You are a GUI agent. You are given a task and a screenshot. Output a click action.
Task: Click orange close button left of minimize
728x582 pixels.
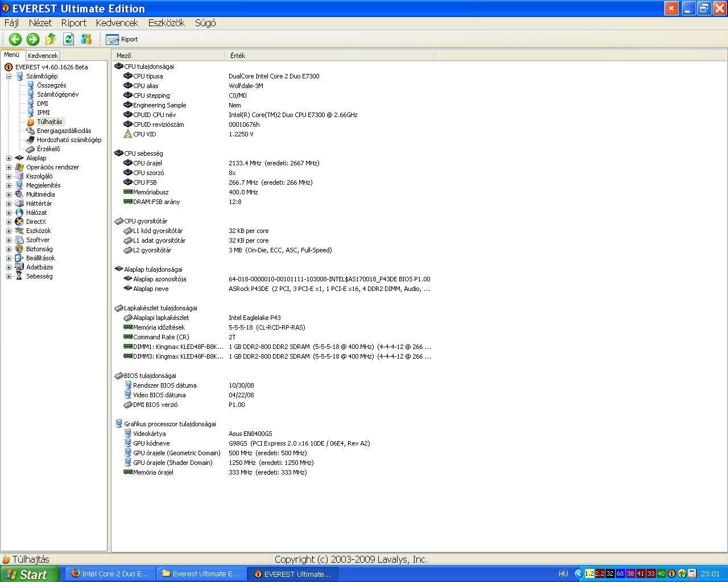coord(671,9)
